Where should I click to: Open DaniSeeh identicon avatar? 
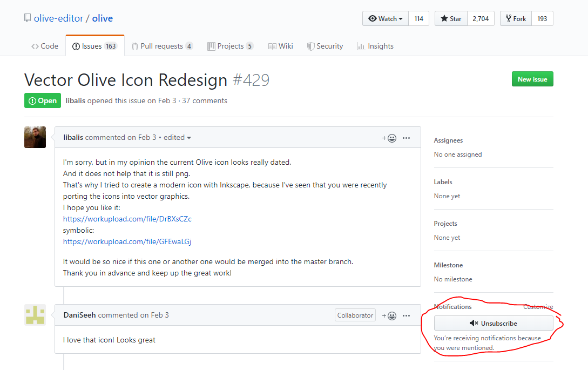pos(35,315)
